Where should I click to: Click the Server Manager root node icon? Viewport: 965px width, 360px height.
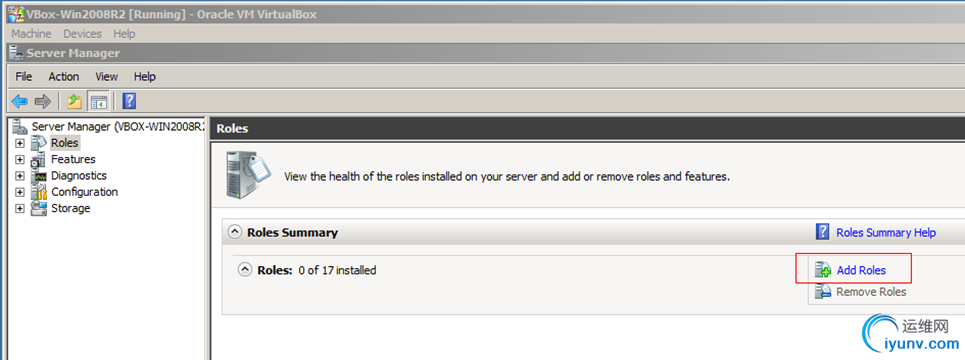(20, 127)
